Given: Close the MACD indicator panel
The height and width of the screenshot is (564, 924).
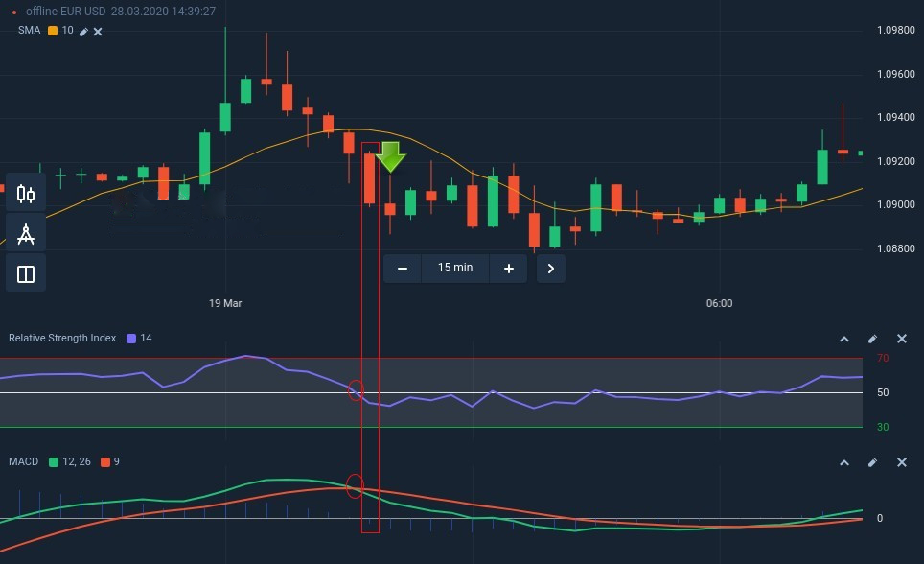Looking at the screenshot, I should tap(901, 462).
